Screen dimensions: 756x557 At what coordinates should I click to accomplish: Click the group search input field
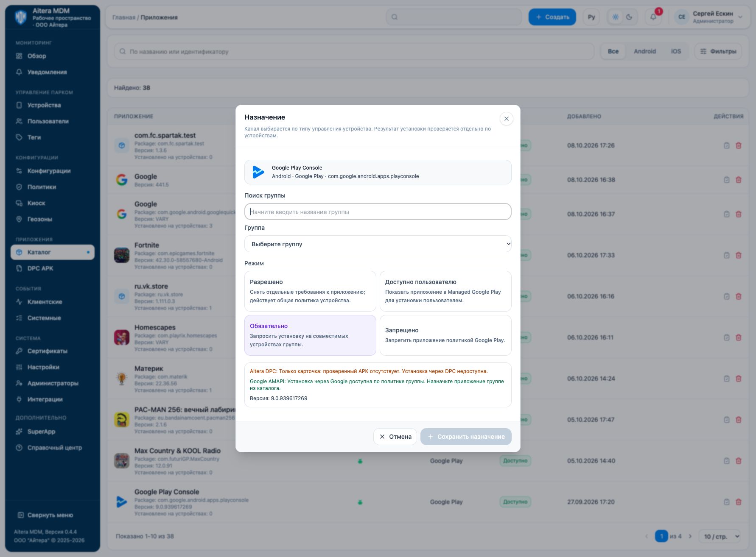pyautogui.click(x=378, y=212)
